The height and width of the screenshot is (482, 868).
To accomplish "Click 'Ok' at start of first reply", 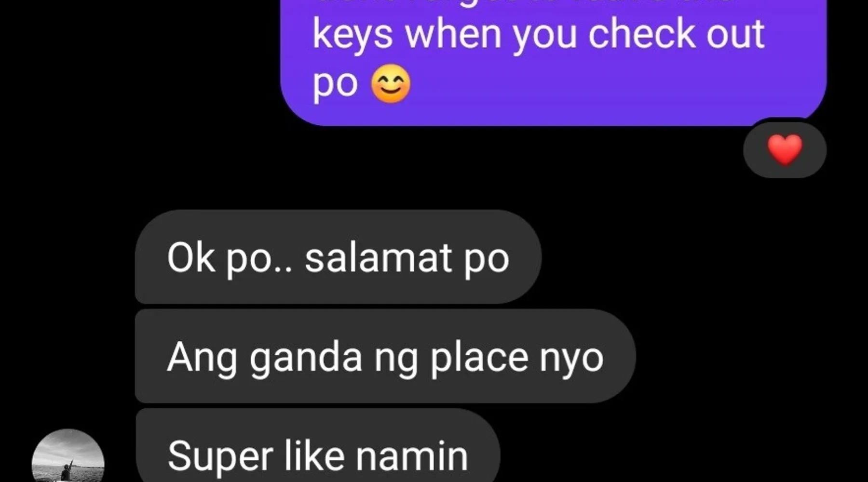I will 190,258.
